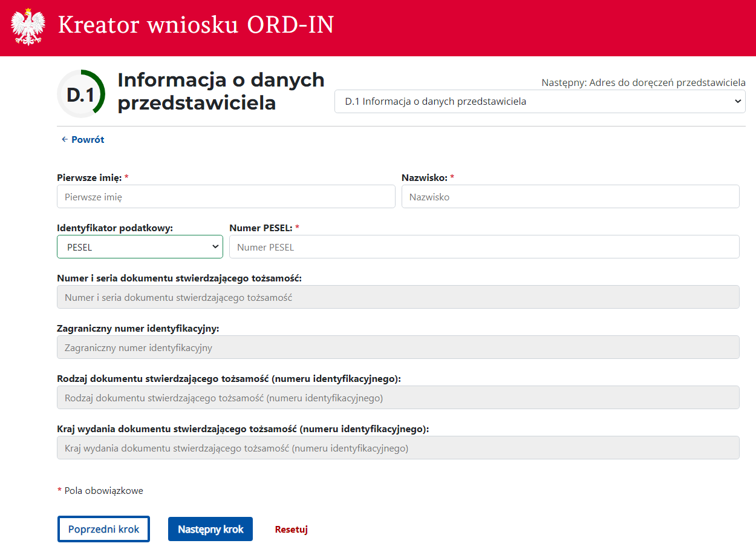Select the Numer PESEL input box
This screenshot has height=552, width=756.
coord(484,247)
